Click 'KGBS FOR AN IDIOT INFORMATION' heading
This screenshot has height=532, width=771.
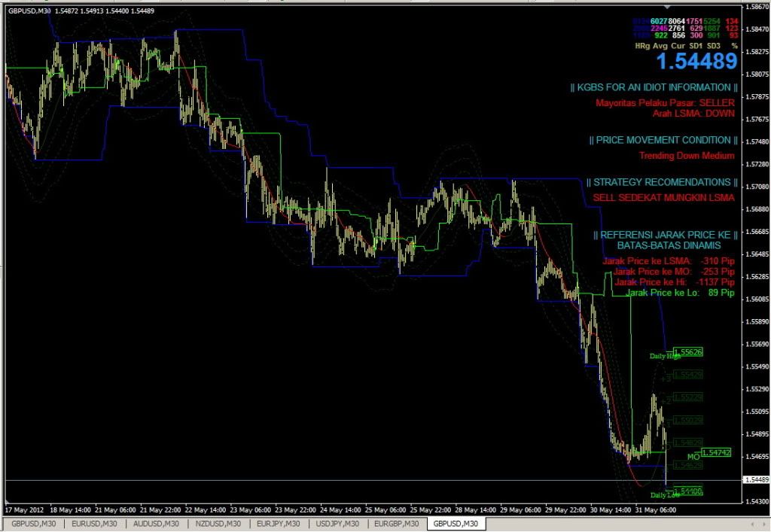pyautogui.click(x=654, y=87)
